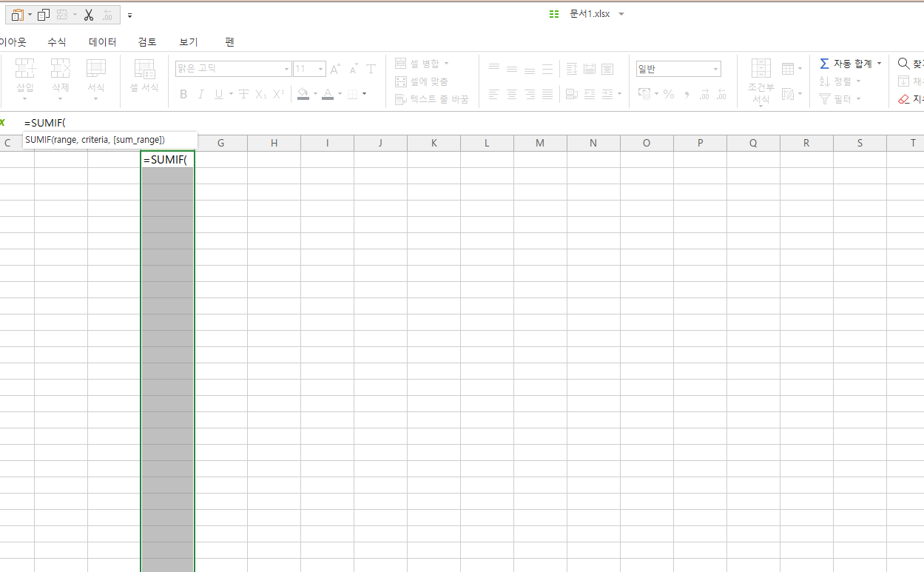Expand the AutoSum (자동 합계) dropdown arrow

click(x=880, y=64)
